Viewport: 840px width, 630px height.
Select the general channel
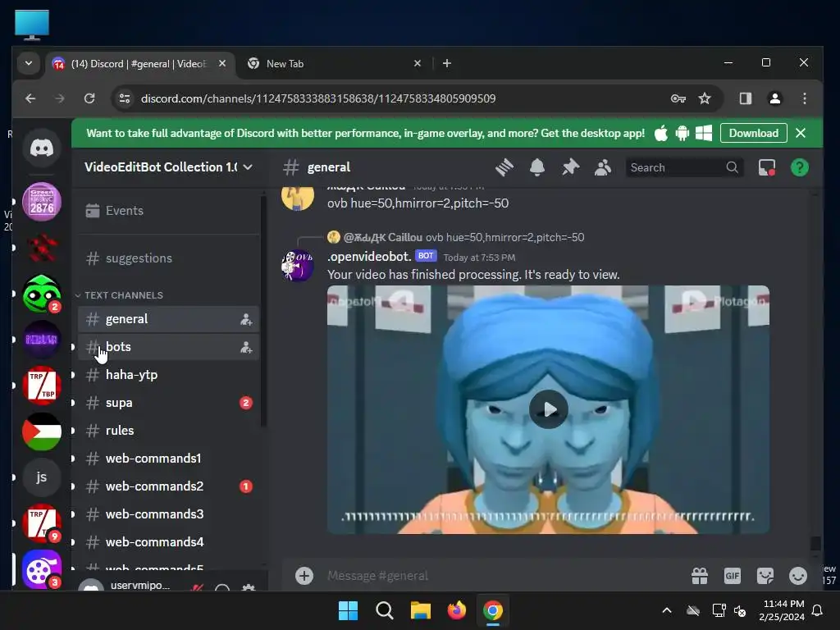coord(168,319)
